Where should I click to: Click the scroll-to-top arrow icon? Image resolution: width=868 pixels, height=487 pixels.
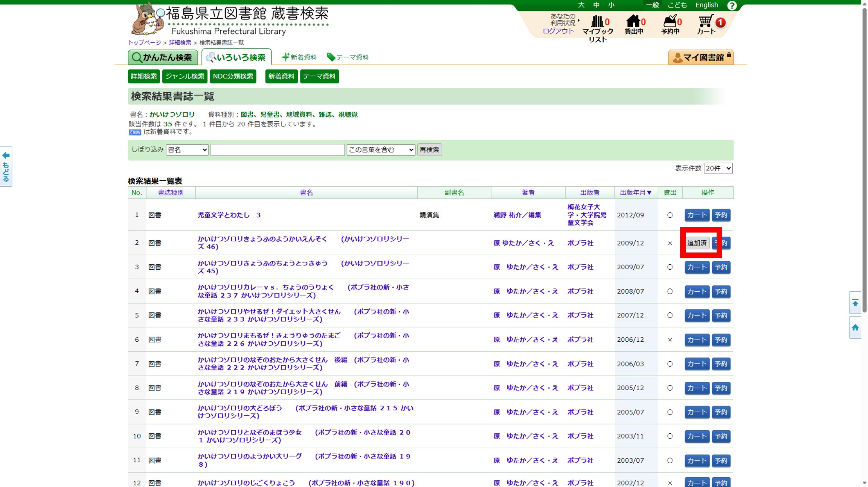(x=855, y=303)
